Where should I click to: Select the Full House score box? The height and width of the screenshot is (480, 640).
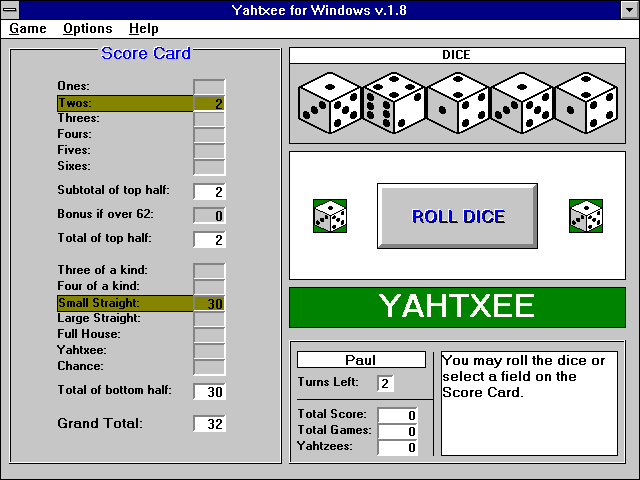(209, 335)
